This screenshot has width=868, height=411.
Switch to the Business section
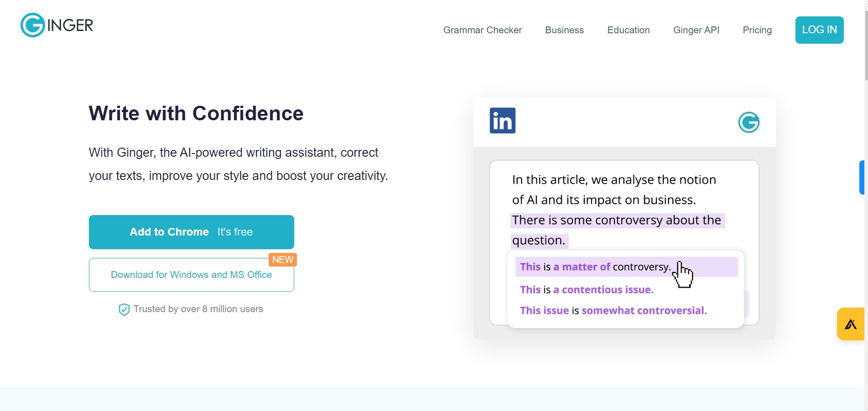coord(564,30)
